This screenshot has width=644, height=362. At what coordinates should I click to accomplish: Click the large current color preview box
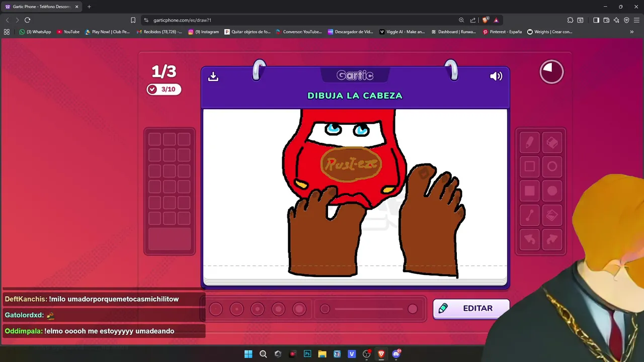170,239
